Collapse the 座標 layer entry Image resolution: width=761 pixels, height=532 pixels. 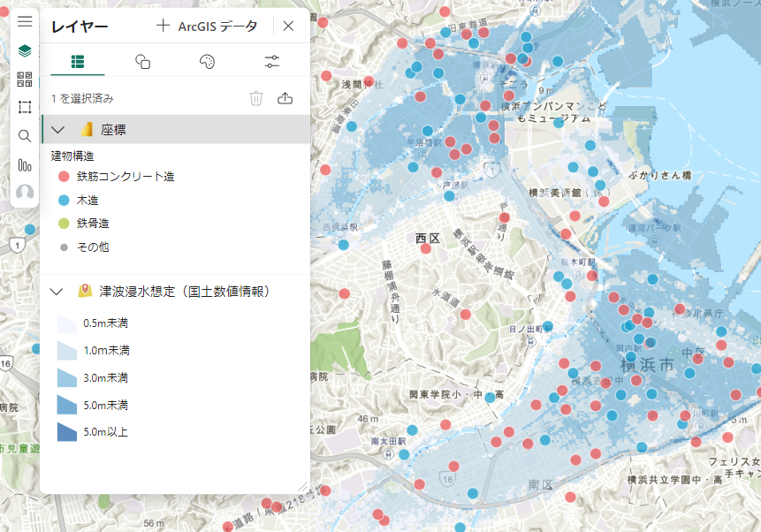(x=58, y=131)
